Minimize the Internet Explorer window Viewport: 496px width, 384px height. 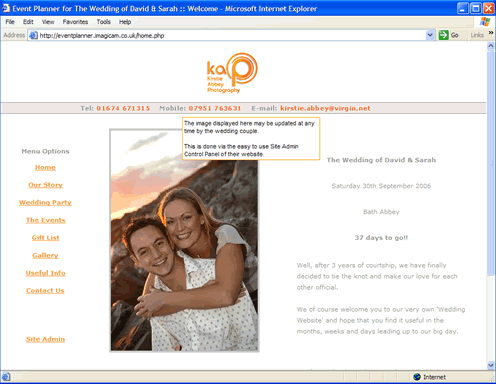pos(462,8)
